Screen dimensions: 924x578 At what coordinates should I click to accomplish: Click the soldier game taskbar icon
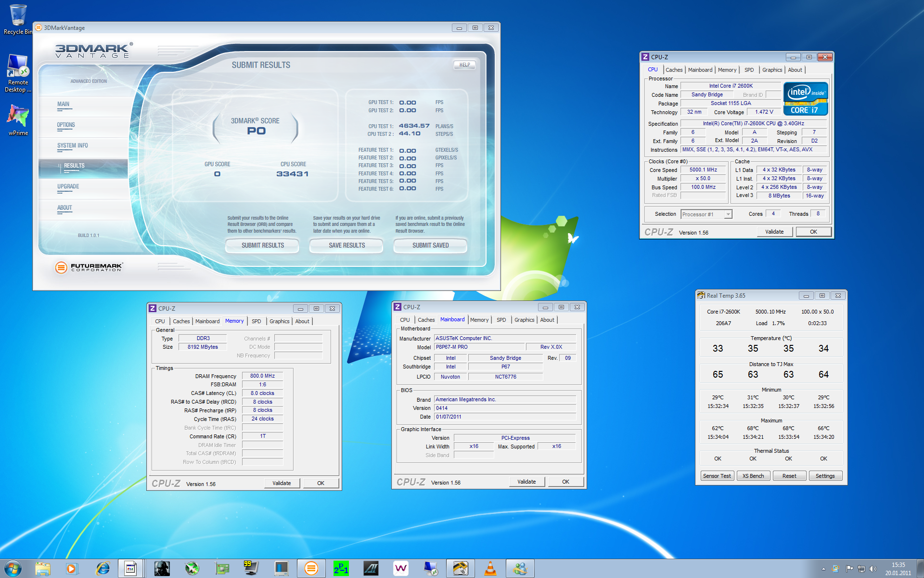click(x=162, y=569)
